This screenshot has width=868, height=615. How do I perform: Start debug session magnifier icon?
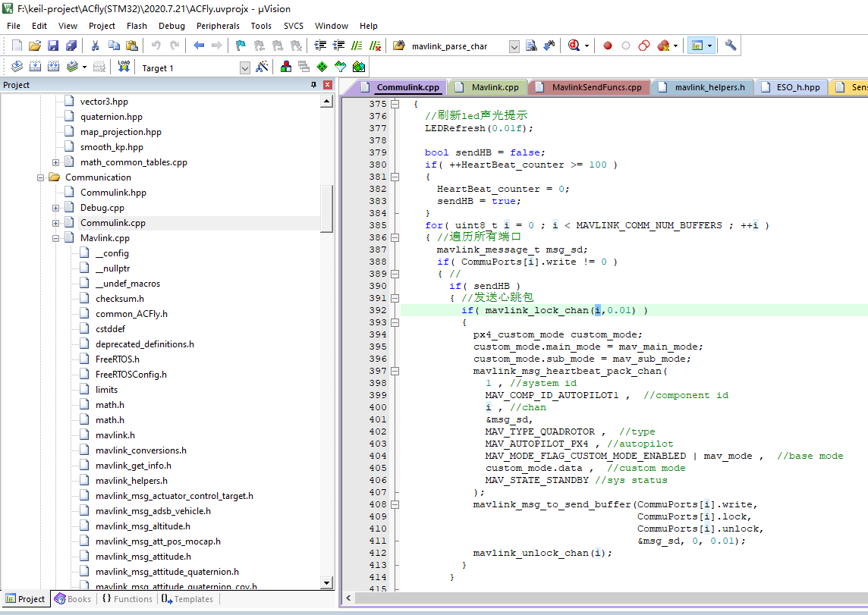(x=574, y=46)
